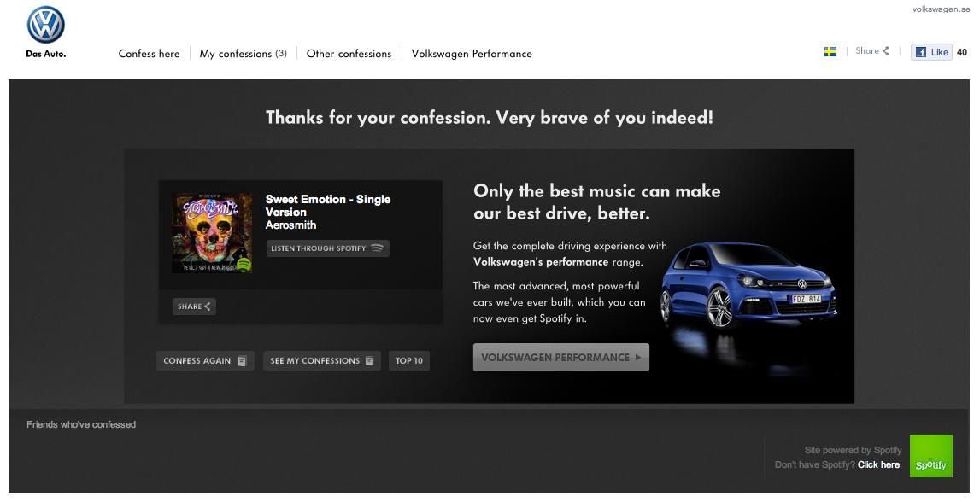Click the Volkswagen logo at top left
980x502 pixels.
(45, 26)
